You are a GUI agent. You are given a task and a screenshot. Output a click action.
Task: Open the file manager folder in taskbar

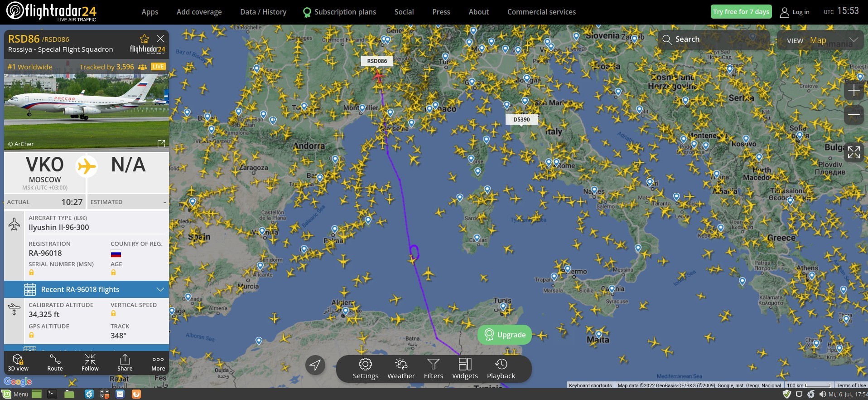pyautogui.click(x=69, y=394)
